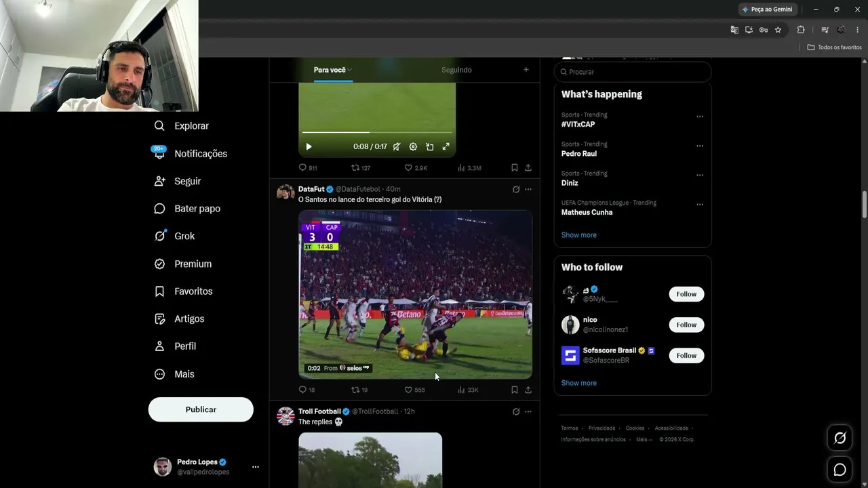This screenshot has height=488, width=868.
Task: View analytics for the 3.3M views post
Action: point(469,168)
